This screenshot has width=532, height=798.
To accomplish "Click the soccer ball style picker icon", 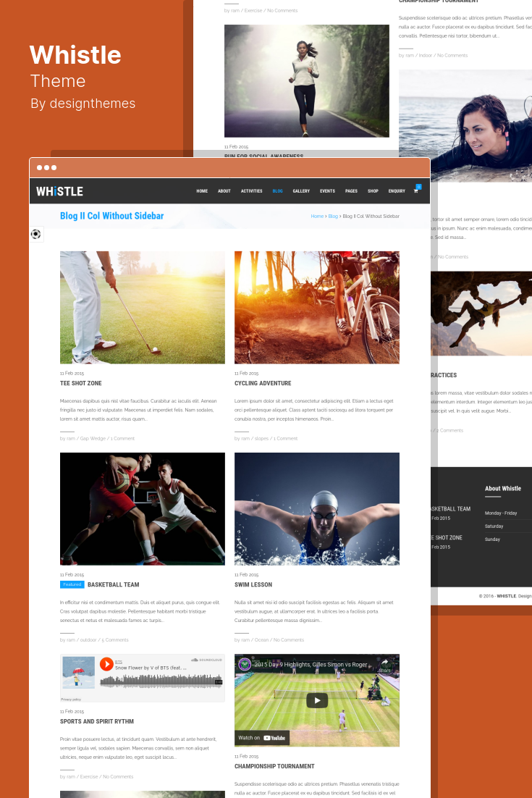I will [36, 234].
